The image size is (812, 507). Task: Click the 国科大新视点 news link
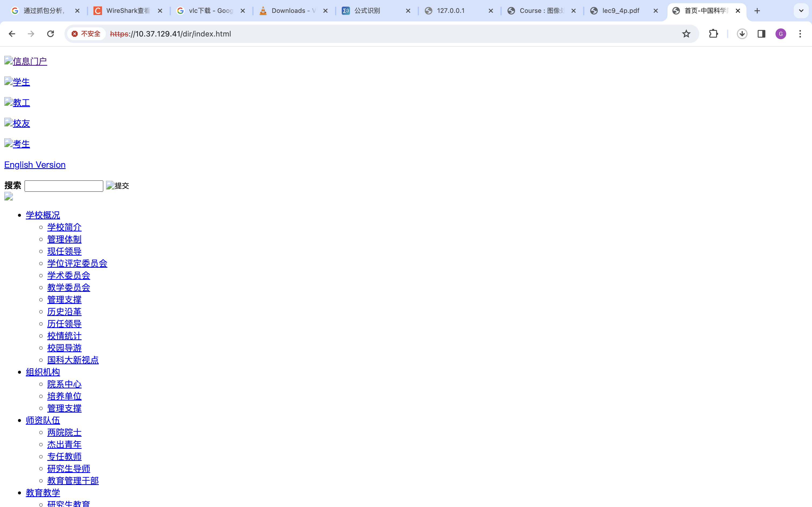point(73,360)
